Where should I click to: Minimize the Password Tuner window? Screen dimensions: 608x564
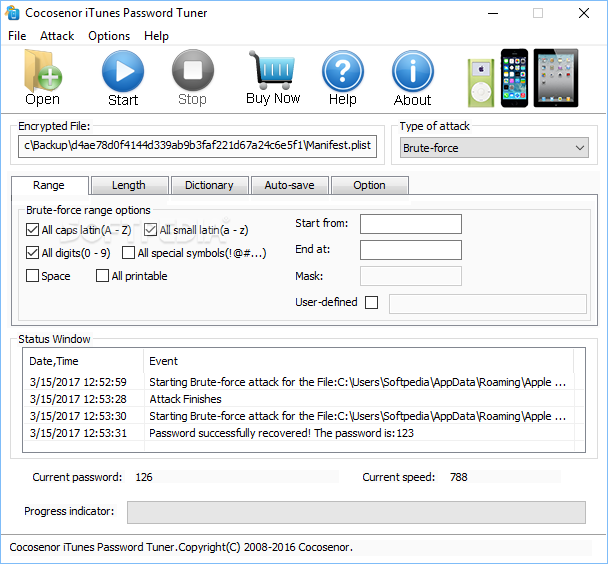click(x=493, y=13)
